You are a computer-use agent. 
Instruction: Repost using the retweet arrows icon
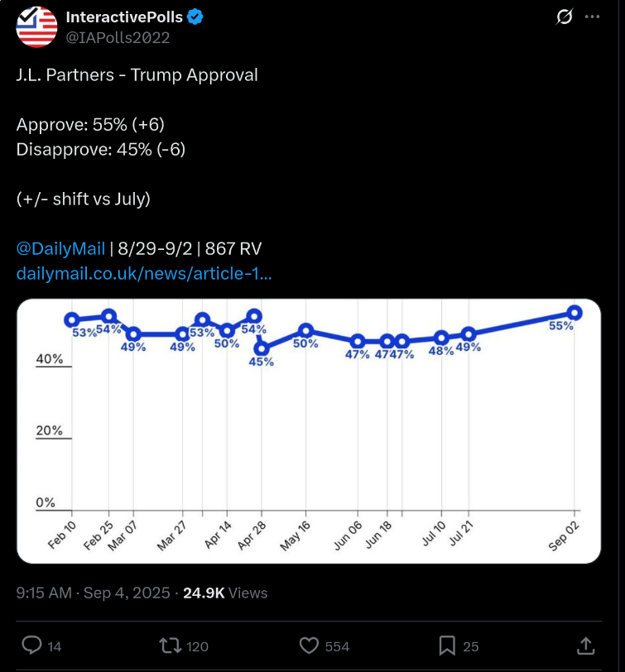(169, 646)
